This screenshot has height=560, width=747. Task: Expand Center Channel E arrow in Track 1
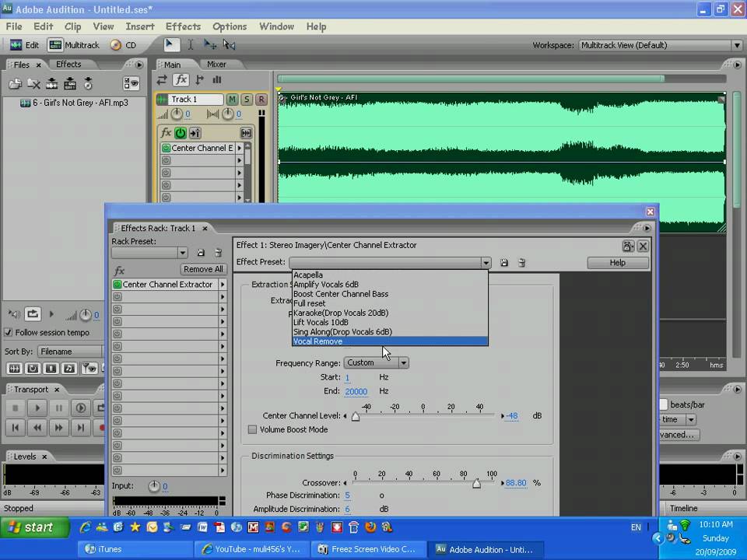239,148
